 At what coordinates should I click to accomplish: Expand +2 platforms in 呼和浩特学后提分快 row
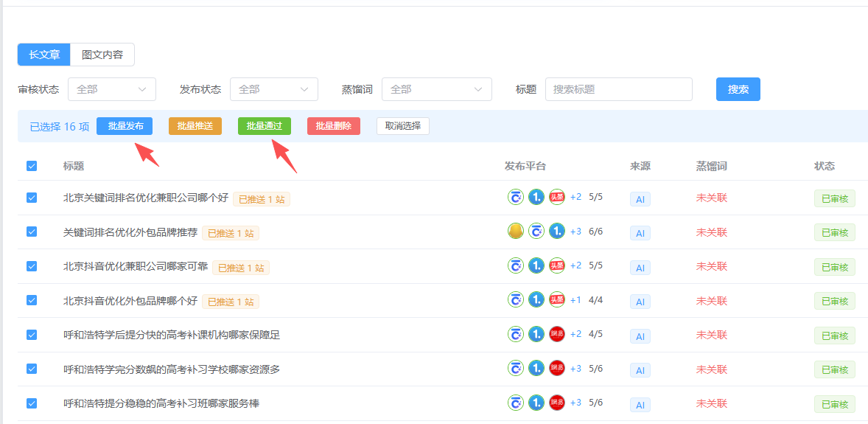[x=575, y=334]
